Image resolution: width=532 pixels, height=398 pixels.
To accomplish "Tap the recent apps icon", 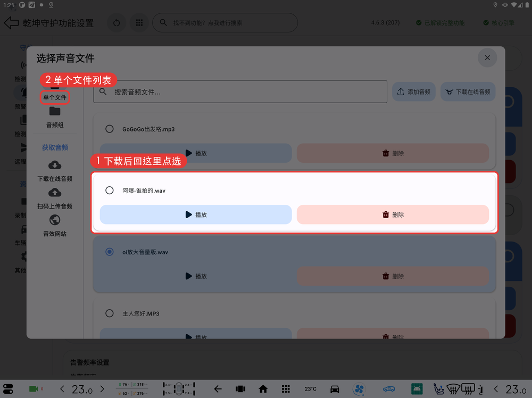I will click(240, 389).
